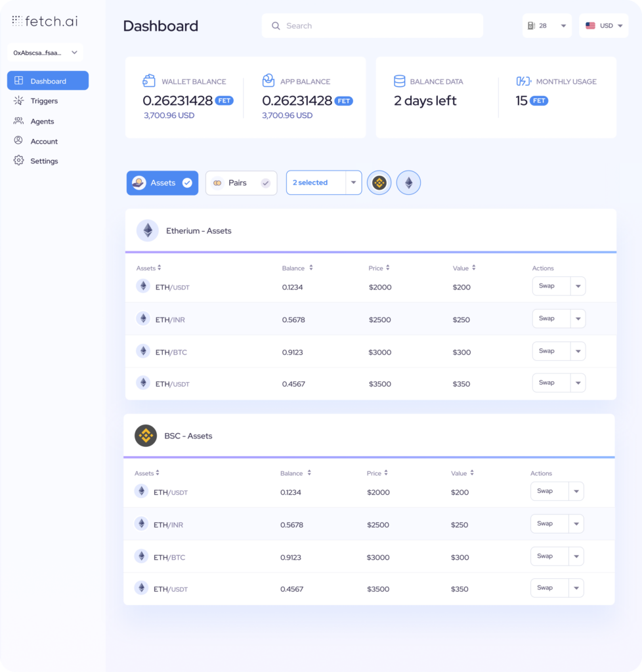Click the monthly usage battery icon

[523, 81]
